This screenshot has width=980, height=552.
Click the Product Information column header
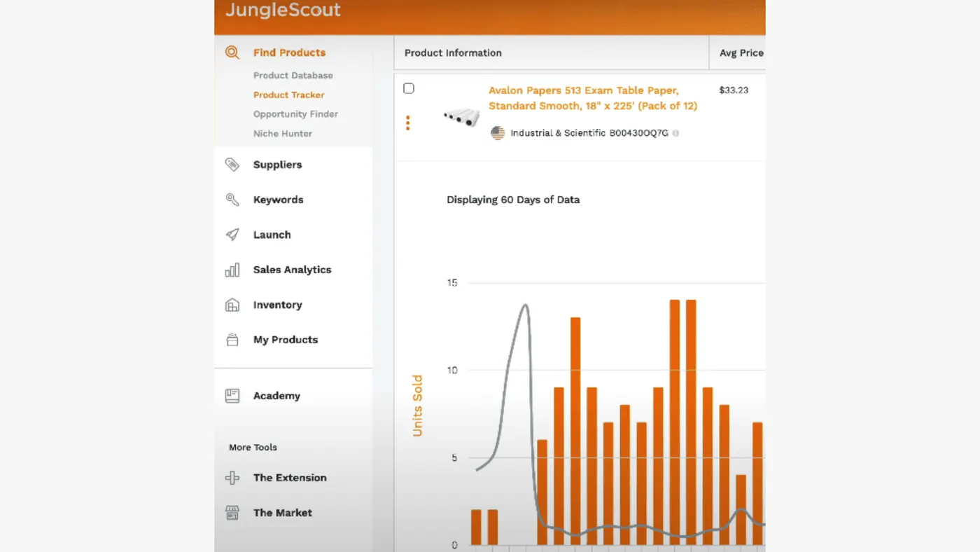pyautogui.click(x=453, y=53)
